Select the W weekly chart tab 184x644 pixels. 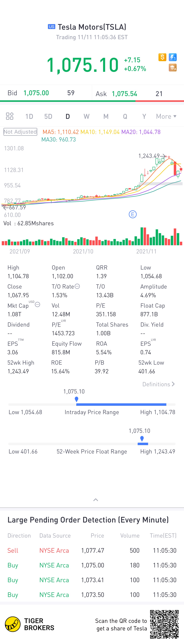coord(87,117)
